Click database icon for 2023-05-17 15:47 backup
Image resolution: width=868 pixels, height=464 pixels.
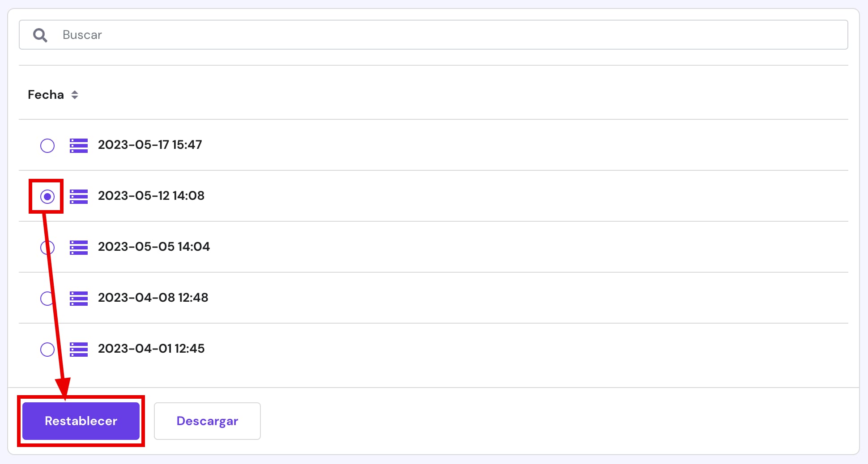[79, 145]
